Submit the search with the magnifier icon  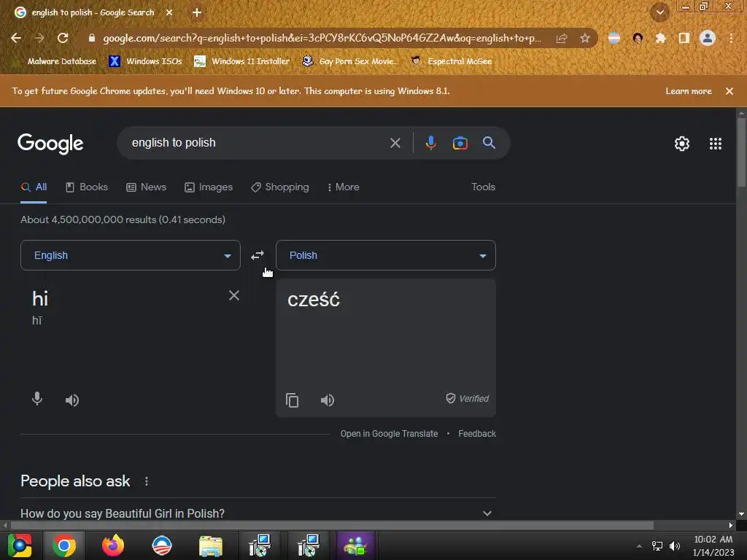(489, 142)
